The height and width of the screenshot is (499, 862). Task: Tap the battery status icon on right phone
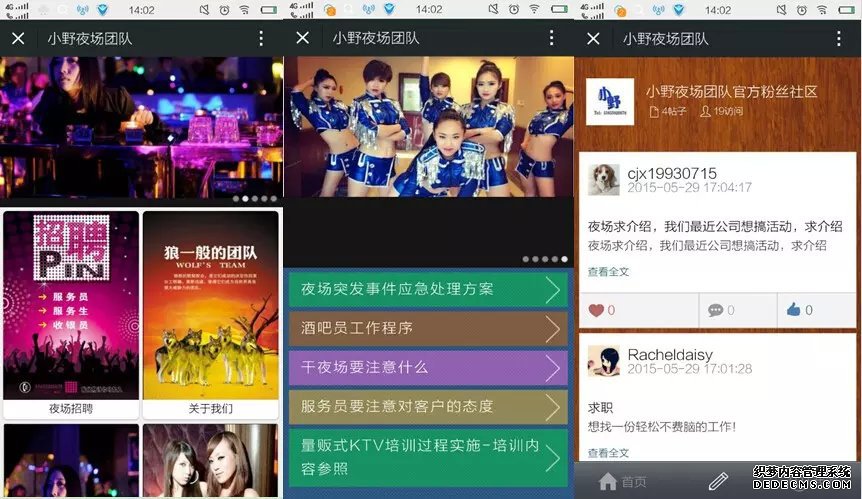pyautogui.click(x=846, y=10)
